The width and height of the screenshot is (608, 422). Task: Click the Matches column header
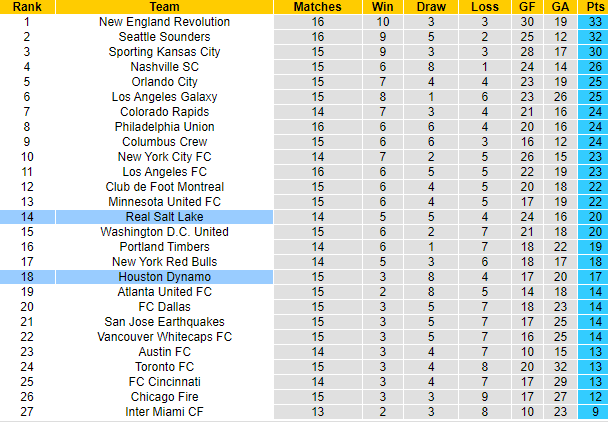pyautogui.click(x=317, y=7)
